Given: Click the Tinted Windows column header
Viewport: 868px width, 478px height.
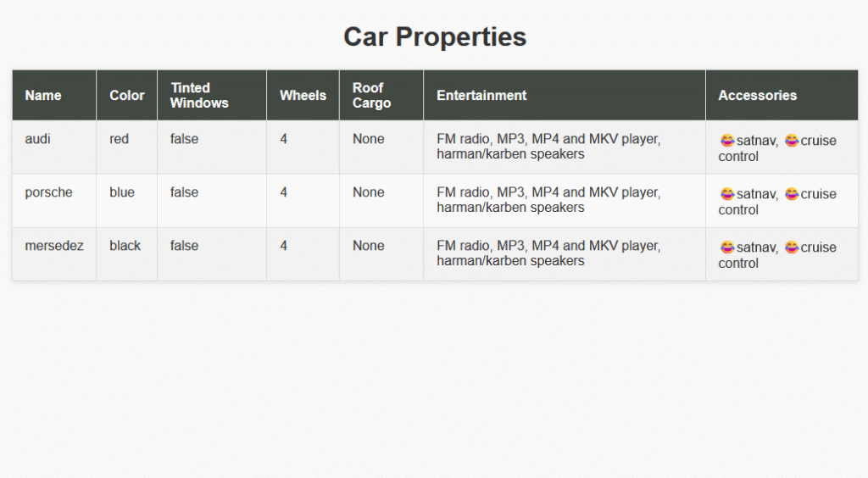Looking at the screenshot, I should point(199,95).
